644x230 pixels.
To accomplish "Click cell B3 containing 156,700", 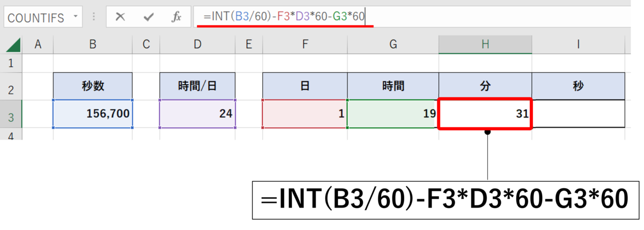I will point(93,113).
